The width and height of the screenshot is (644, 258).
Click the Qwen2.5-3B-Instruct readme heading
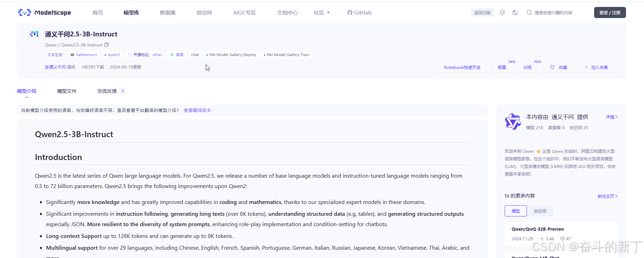click(x=74, y=134)
